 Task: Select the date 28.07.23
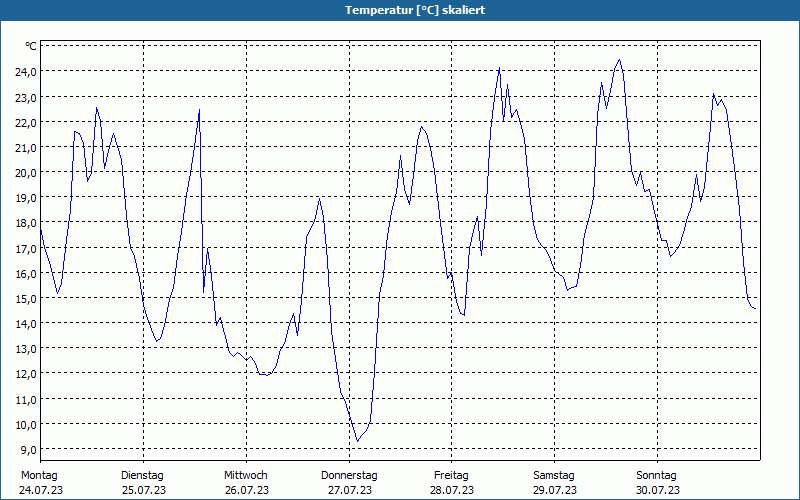452,490
